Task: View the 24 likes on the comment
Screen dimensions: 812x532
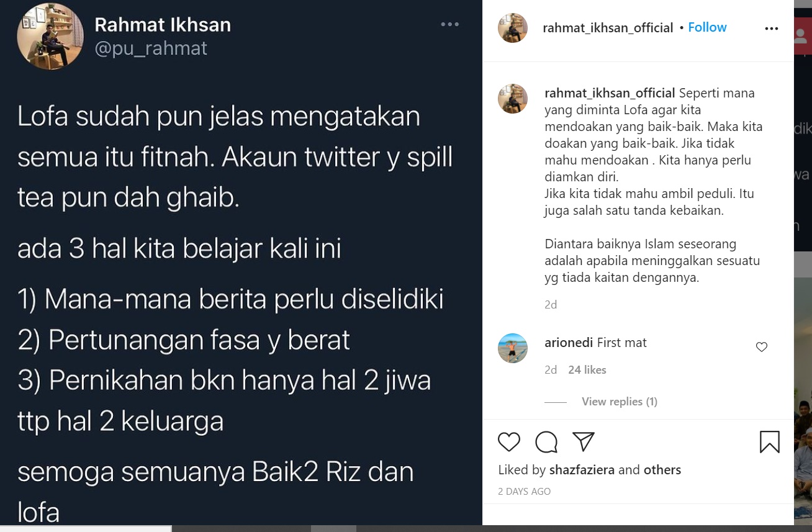Action: pyautogui.click(x=587, y=370)
